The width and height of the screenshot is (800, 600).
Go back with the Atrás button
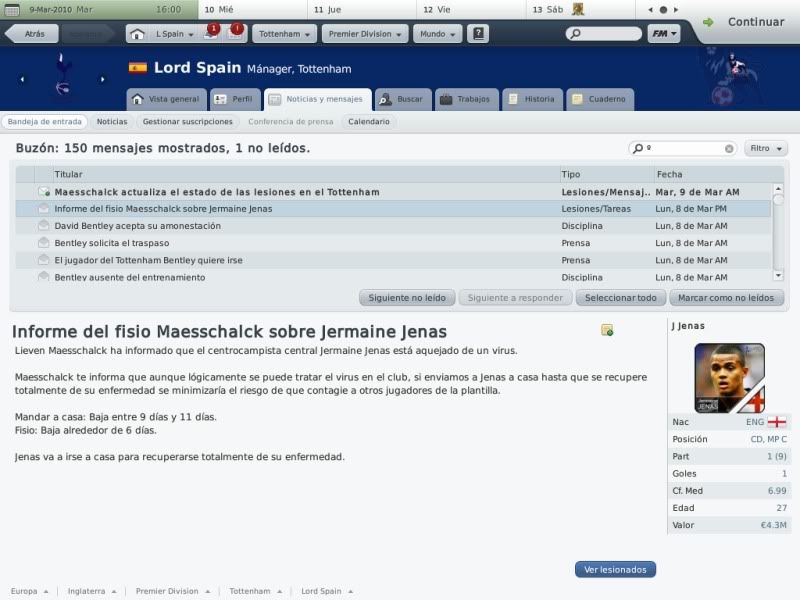coord(32,34)
